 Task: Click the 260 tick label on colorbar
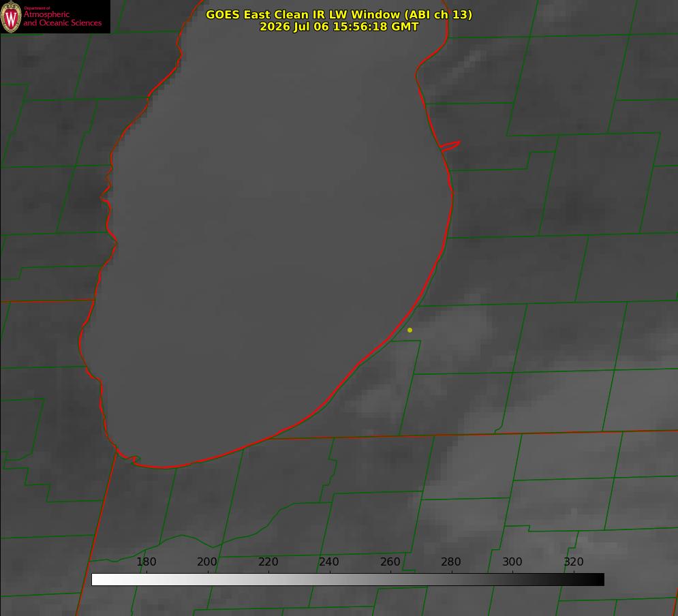390,561
